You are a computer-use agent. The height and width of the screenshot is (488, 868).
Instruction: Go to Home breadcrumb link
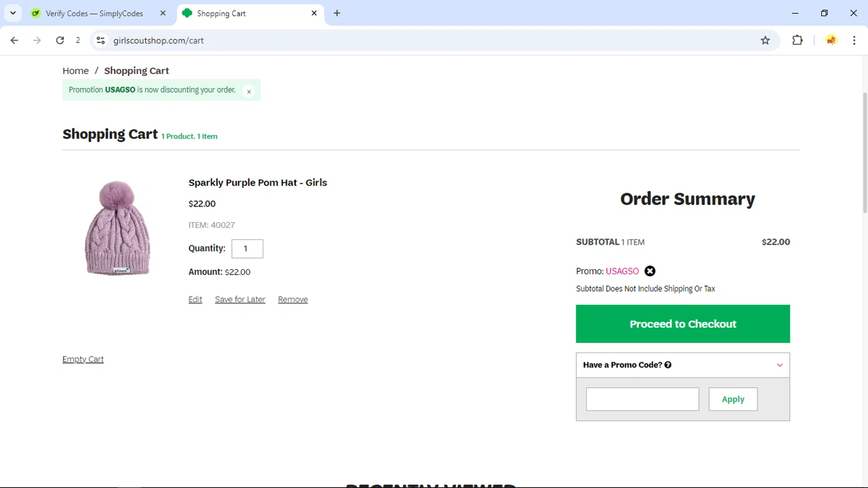point(75,71)
